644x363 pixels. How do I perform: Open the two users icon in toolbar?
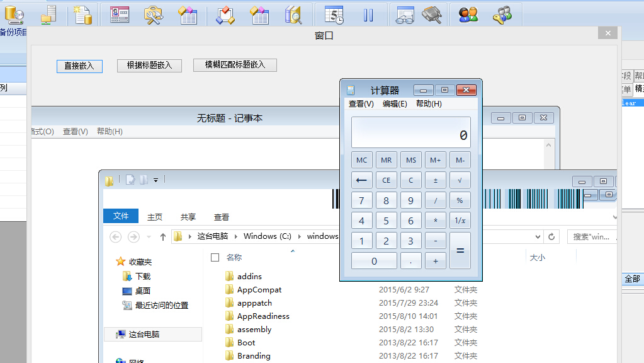468,15
